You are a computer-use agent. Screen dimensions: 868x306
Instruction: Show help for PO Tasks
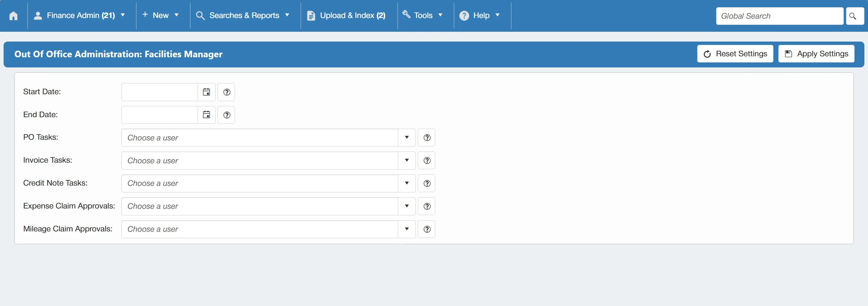click(x=427, y=137)
